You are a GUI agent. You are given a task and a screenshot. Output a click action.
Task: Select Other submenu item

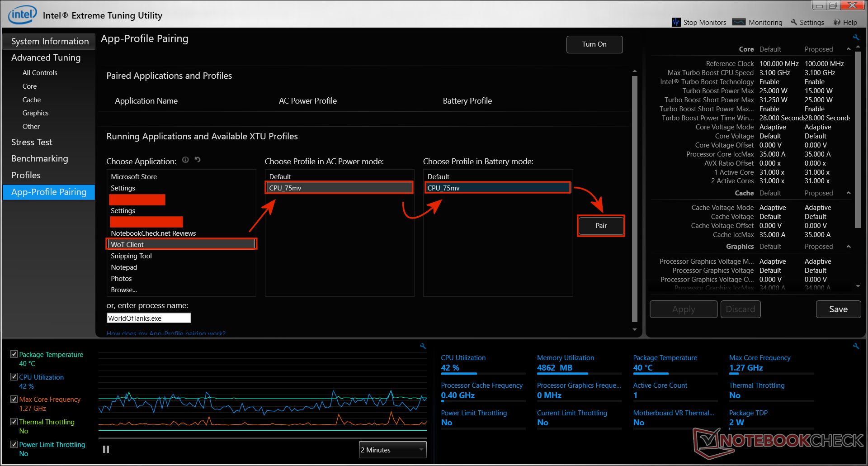tap(31, 127)
